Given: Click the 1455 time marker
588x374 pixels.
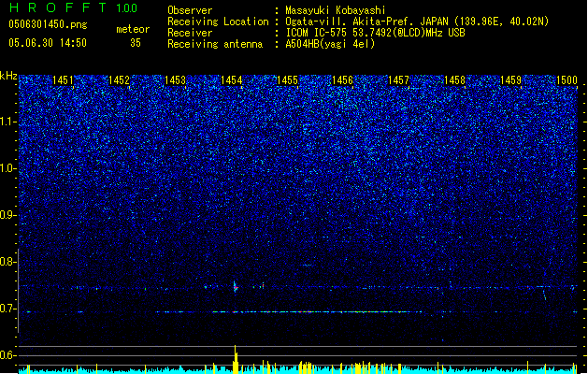Looking at the screenshot, I should point(287,80).
